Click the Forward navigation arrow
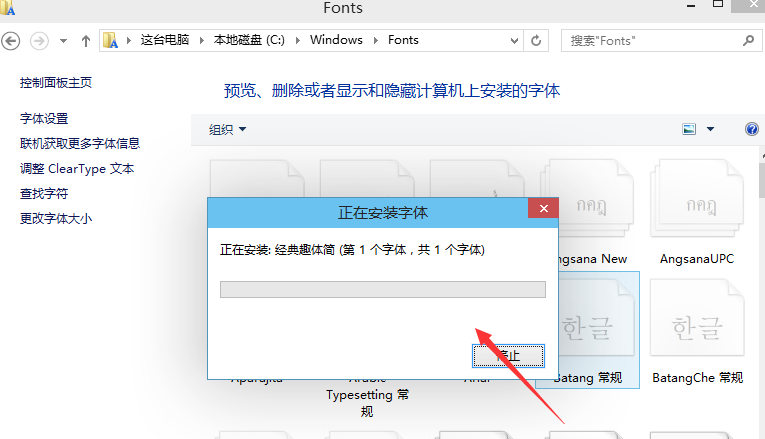 39,41
